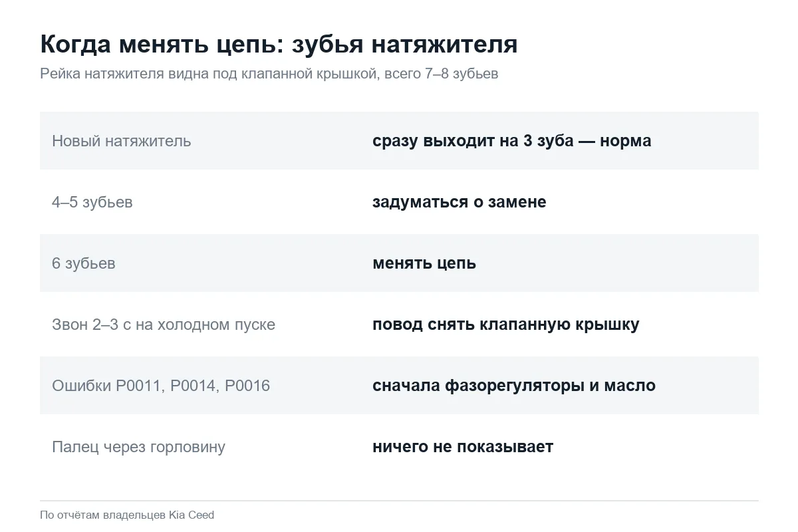
Task: Click the «Ошибки P0011, P0014, P0016» cell
Action: (161, 386)
